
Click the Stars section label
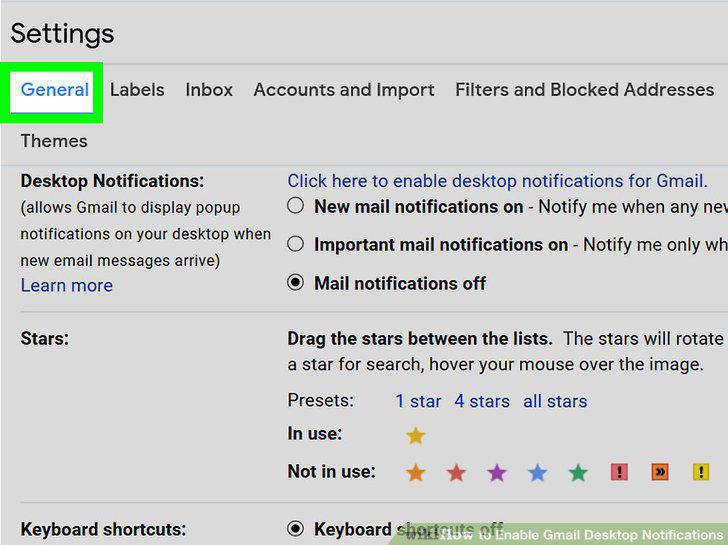tap(45, 338)
